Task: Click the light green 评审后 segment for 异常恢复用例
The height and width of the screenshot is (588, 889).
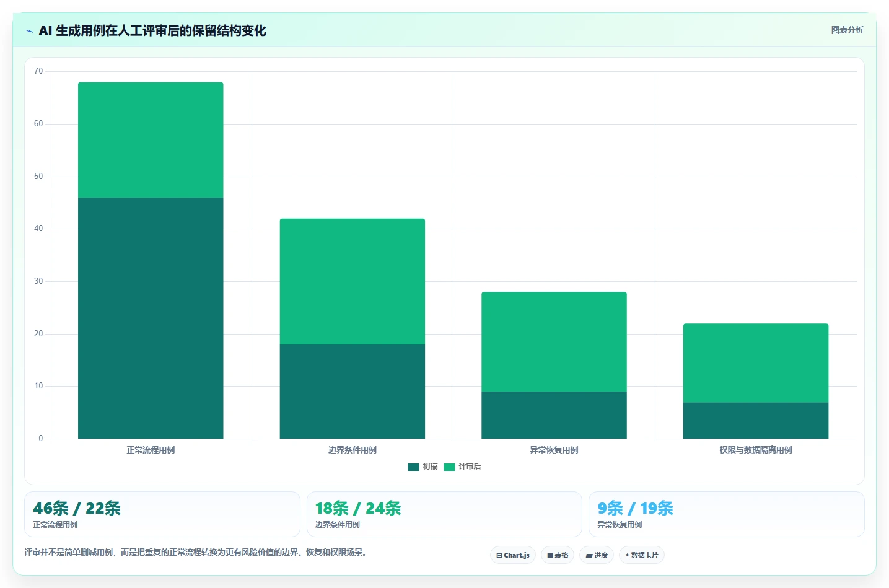Action: (554, 342)
